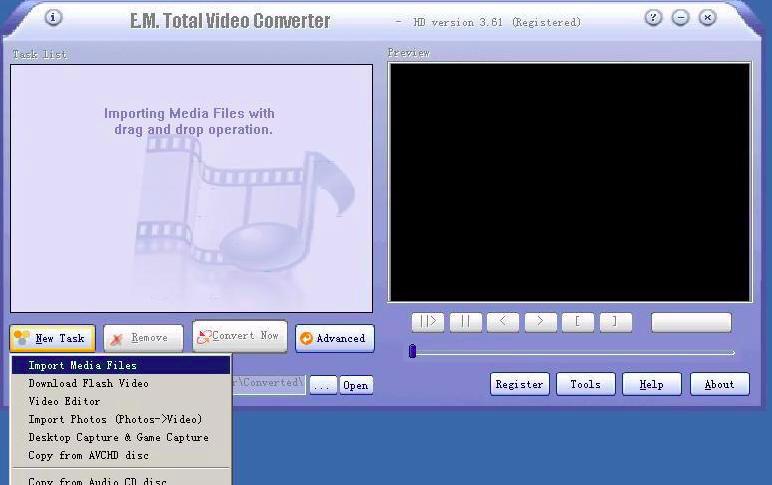This screenshot has width=772, height=485.
Task: Select Copy from Audio CD disc
Action: click(121, 480)
